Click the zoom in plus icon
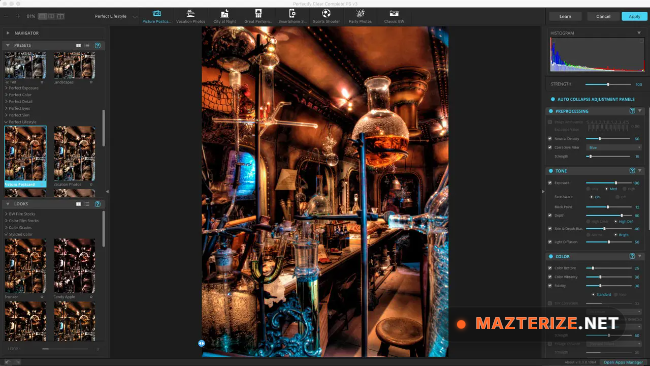650x366 pixels. point(18,16)
